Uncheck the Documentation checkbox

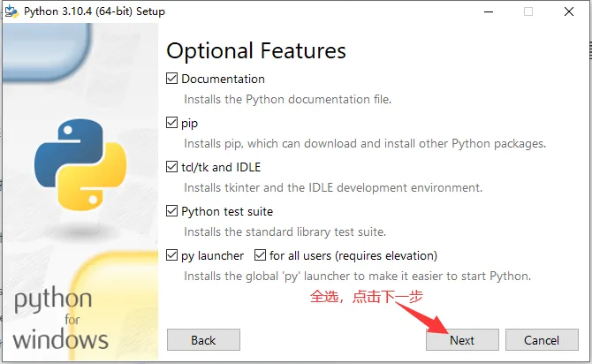(172, 79)
